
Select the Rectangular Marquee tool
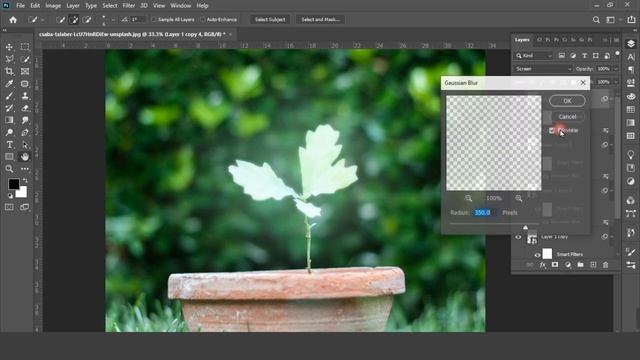point(25,47)
